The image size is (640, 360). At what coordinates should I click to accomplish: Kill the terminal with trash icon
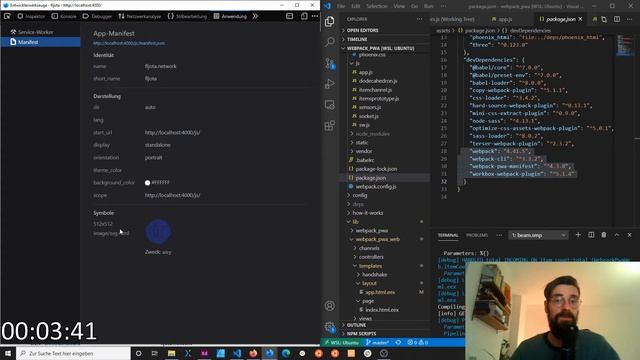pyautogui.click(x=604, y=235)
